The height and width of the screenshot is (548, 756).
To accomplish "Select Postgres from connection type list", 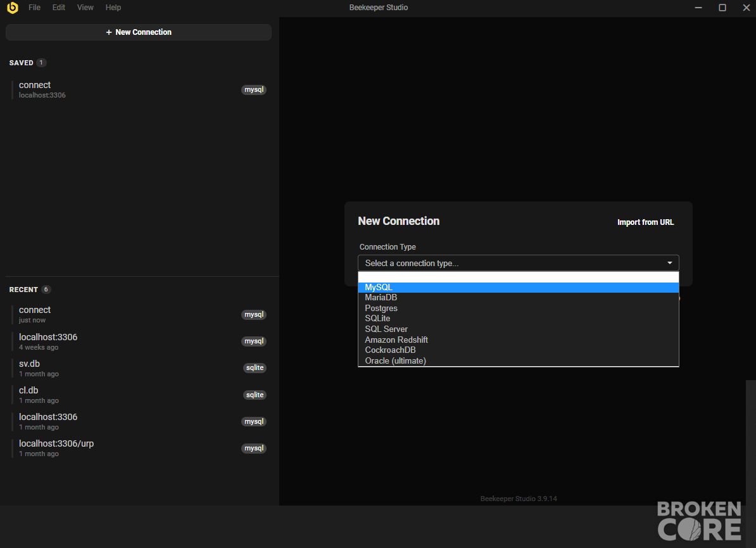I will 519,309.
